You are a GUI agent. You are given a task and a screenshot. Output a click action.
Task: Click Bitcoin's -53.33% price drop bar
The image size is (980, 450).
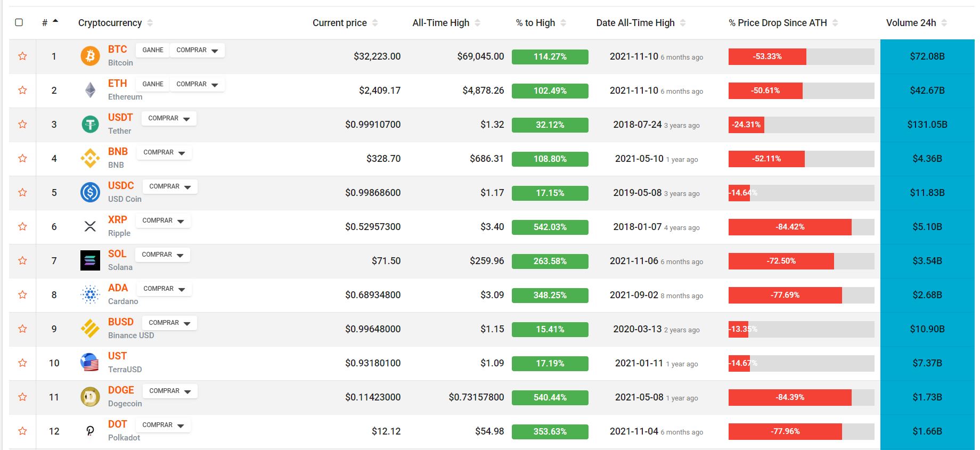point(767,56)
